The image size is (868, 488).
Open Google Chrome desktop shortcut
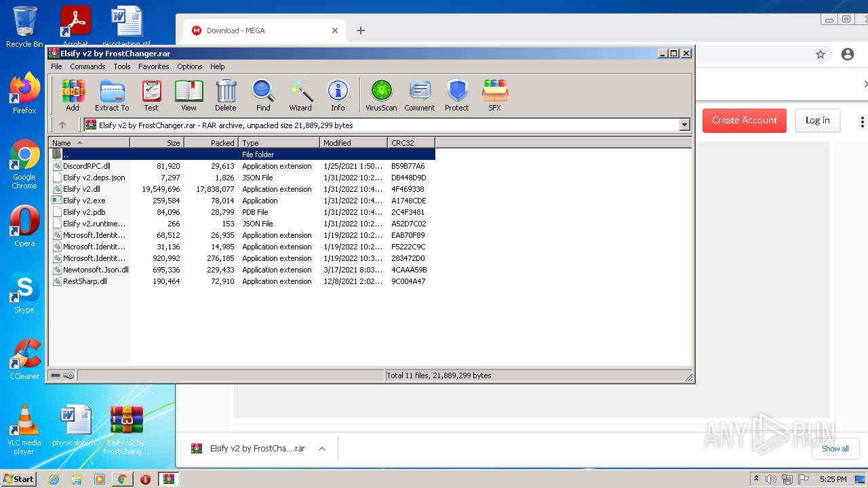pyautogui.click(x=24, y=165)
